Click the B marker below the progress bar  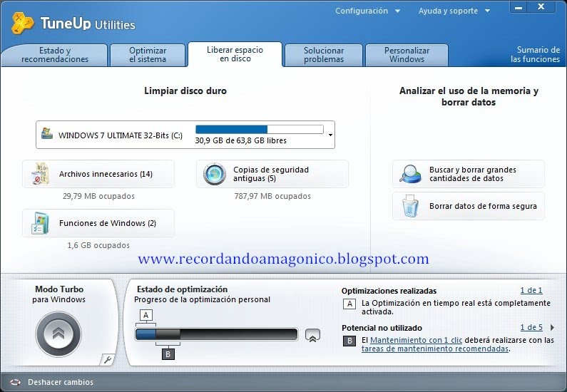tap(168, 354)
